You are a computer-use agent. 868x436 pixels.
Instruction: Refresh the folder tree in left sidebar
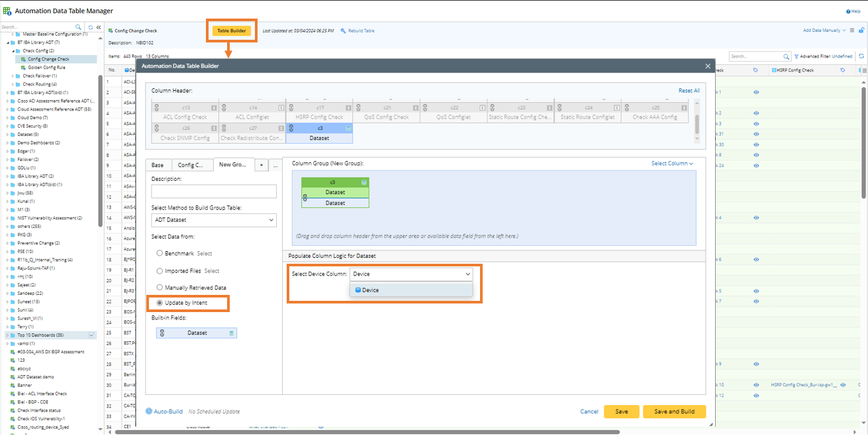point(91,27)
